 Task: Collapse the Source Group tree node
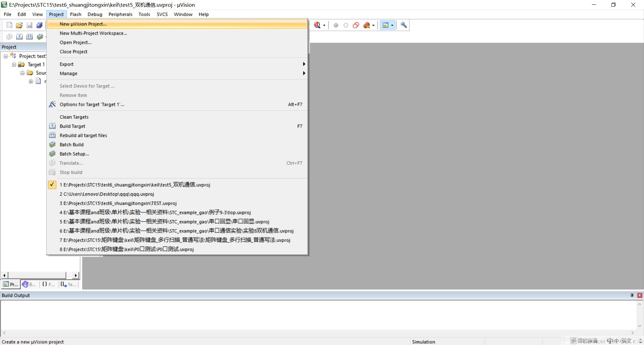pos(22,73)
